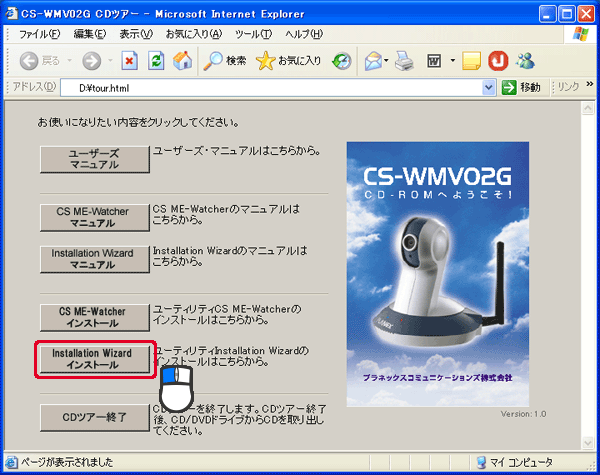The height and width of the screenshot is (475, 600).
Task: Click CS ME-Watcher インストール button
Action: coord(95,317)
